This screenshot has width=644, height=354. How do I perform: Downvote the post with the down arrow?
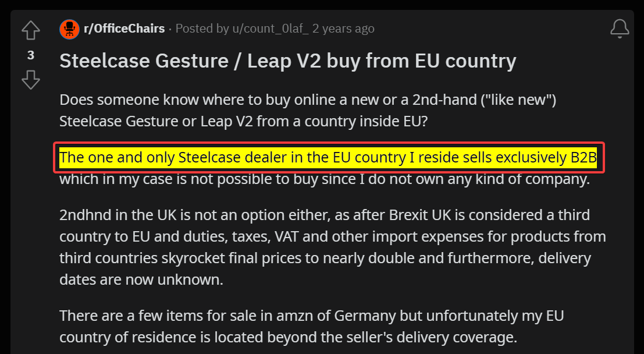coord(31,80)
